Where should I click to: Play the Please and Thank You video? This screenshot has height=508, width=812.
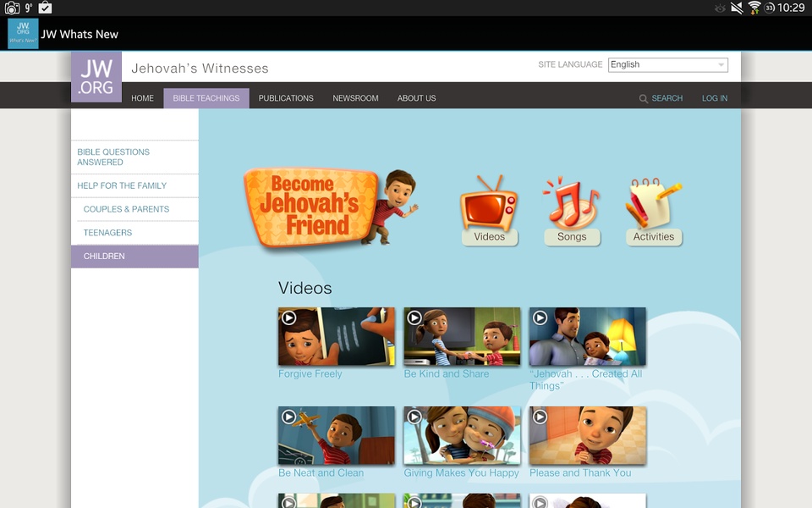[x=540, y=417]
